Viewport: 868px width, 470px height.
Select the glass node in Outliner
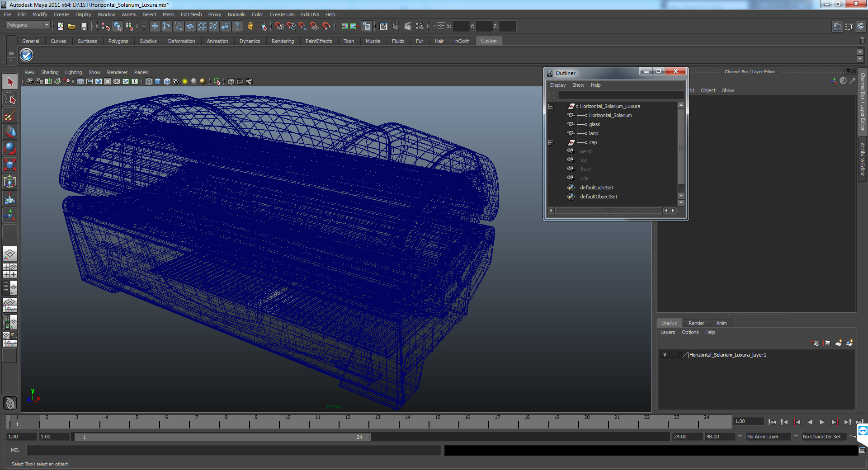pos(594,124)
